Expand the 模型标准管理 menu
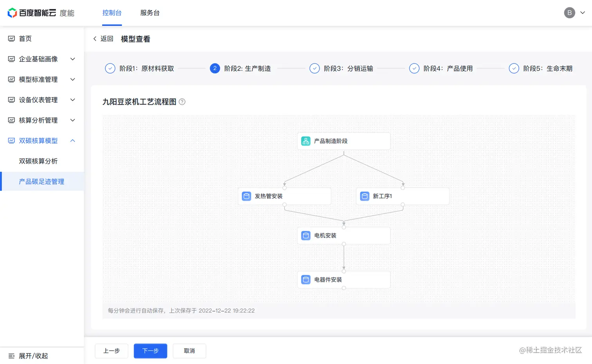Image resolution: width=592 pixels, height=364 pixels. pyautogui.click(x=72, y=79)
